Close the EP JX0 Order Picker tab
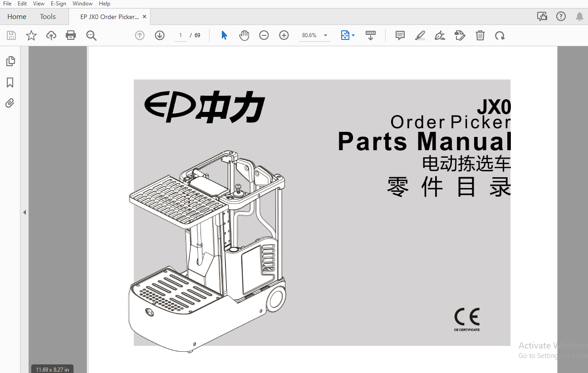The image size is (588, 373). pyautogui.click(x=144, y=17)
